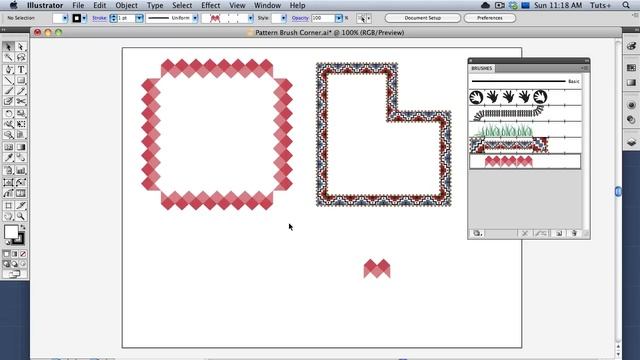Set None (red slash) for fill

pyautogui.click(x=23, y=254)
